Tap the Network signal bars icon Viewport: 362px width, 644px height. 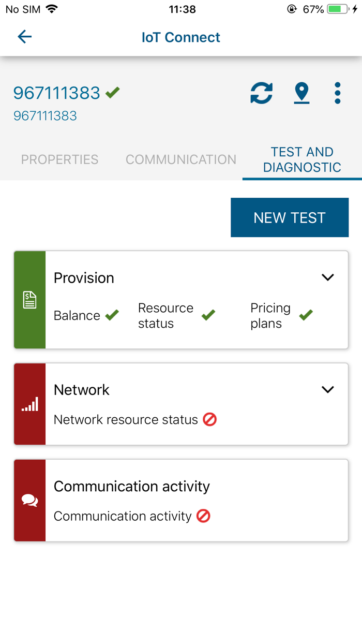(29, 404)
